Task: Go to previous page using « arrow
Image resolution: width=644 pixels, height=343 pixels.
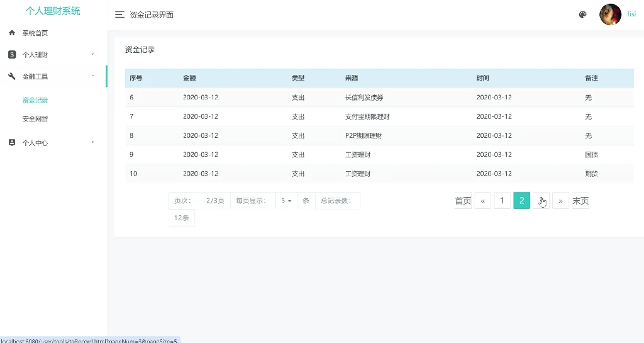Action: click(x=482, y=201)
